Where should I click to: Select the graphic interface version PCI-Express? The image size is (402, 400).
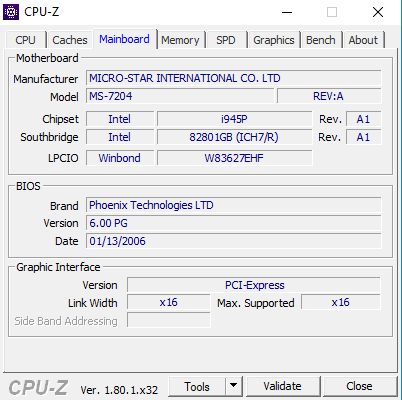(x=254, y=285)
